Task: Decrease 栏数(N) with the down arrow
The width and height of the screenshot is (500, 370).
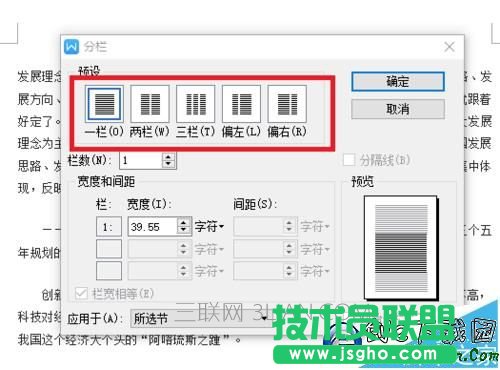Action: (x=168, y=164)
